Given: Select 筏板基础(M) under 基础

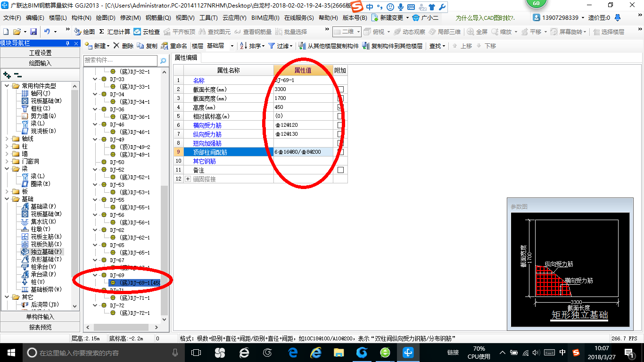Looking at the screenshot, I should [42, 214].
